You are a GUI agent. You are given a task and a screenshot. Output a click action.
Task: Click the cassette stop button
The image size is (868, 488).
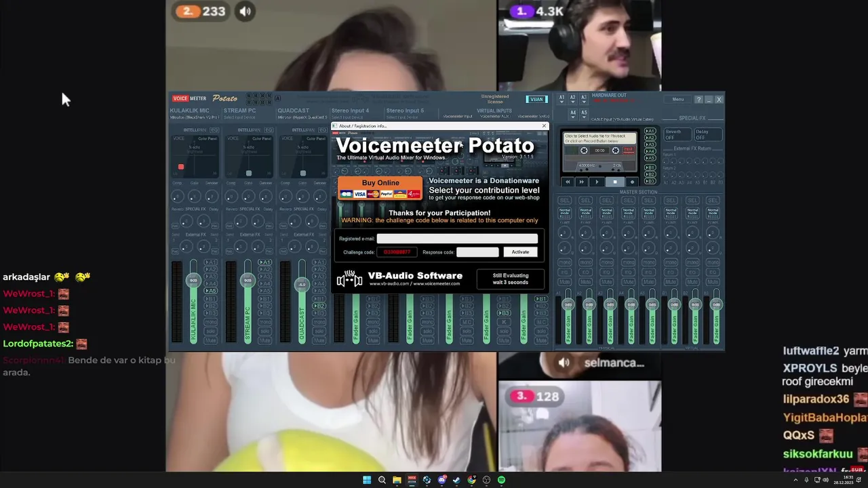click(615, 182)
